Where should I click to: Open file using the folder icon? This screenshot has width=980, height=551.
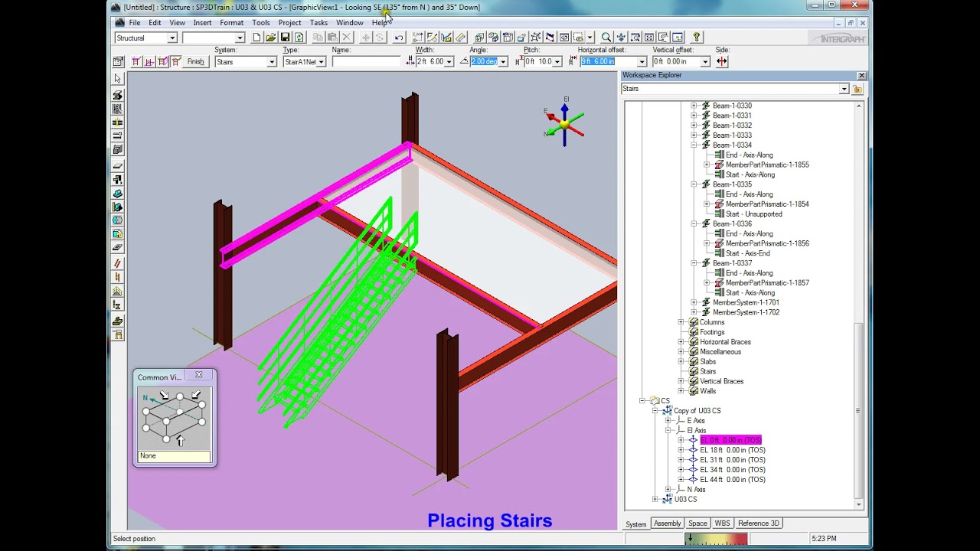271,37
